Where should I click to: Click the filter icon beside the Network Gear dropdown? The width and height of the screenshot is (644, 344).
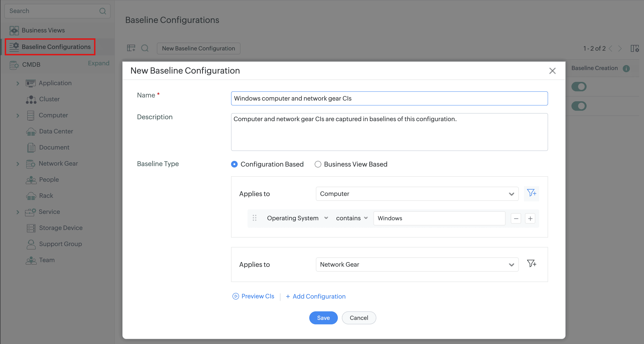[532, 264]
